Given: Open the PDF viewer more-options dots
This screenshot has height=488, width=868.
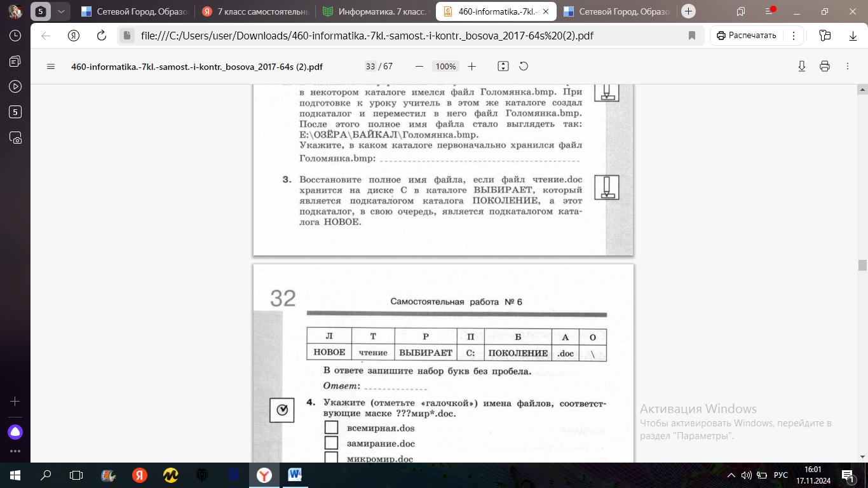Looking at the screenshot, I should (847, 66).
